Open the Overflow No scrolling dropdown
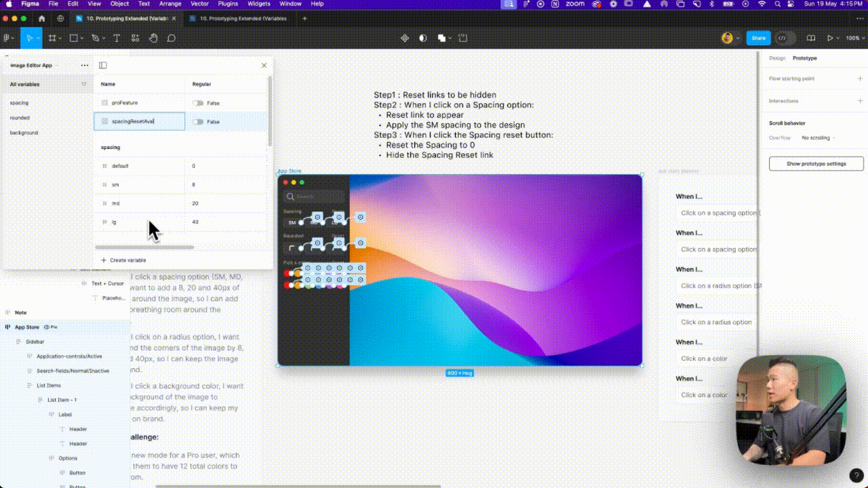Viewport: 868px width, 488px height. [x=818, y=138]
